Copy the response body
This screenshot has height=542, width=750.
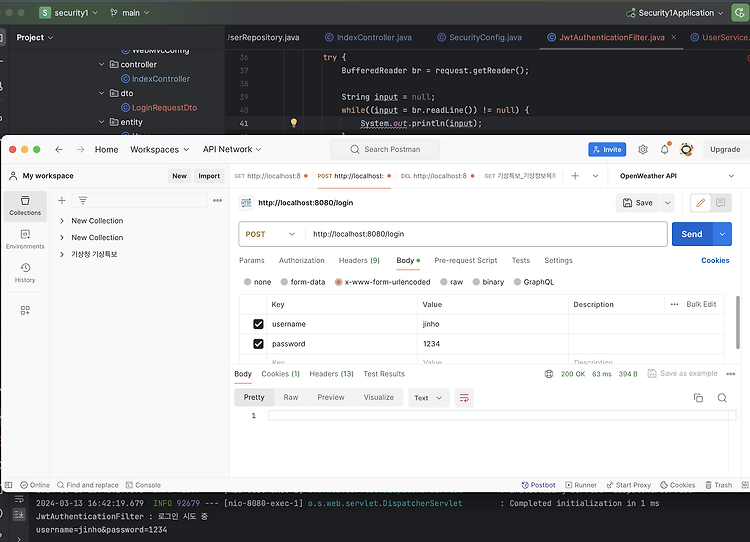pos(698,398)
